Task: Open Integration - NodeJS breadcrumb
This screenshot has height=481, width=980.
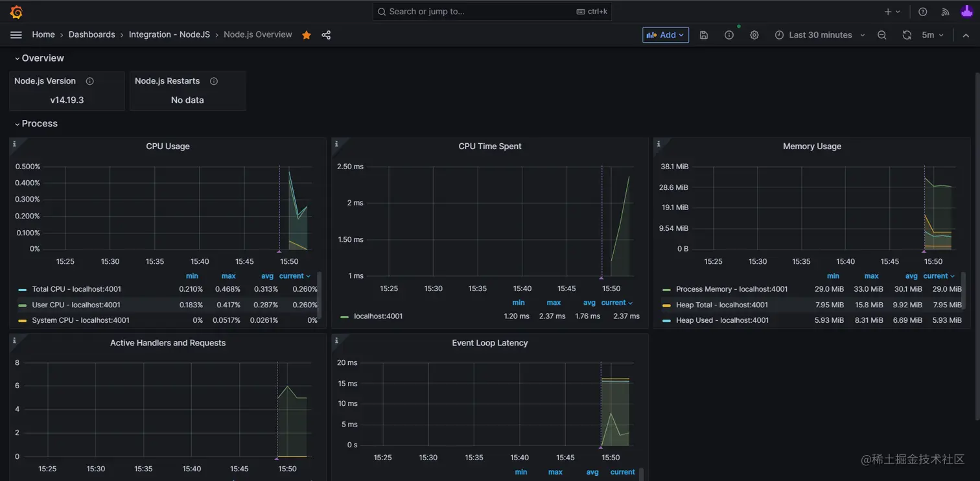Action: [x=169, y=34]
